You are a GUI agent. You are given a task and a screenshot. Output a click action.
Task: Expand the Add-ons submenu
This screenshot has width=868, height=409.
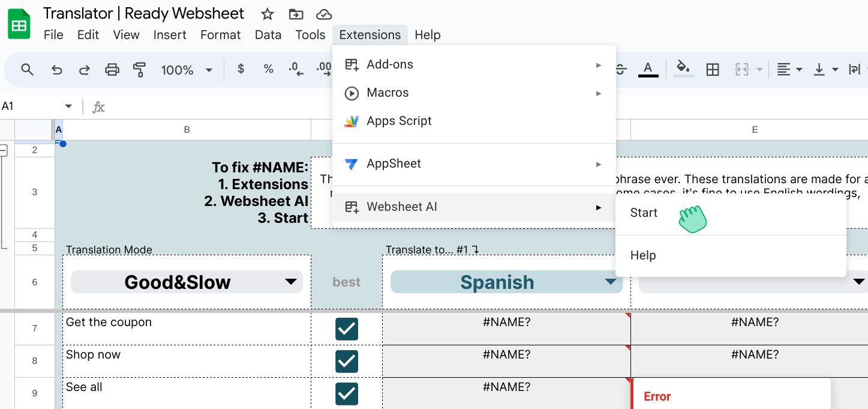(474, 64)
